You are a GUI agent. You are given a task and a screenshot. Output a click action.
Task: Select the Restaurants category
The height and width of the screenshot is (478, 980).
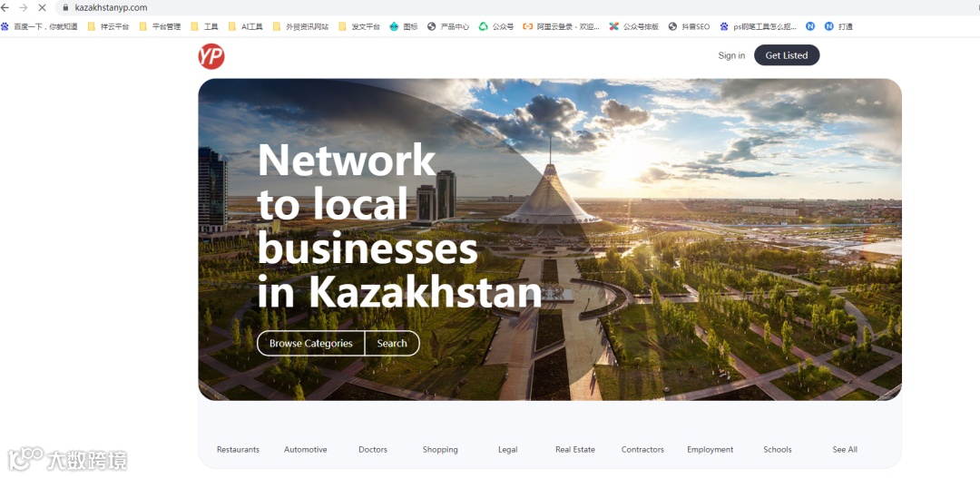(238, 449)
